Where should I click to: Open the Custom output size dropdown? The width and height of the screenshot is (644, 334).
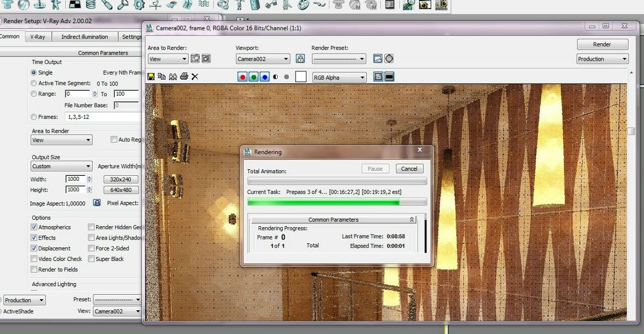(x=61, y=166)
